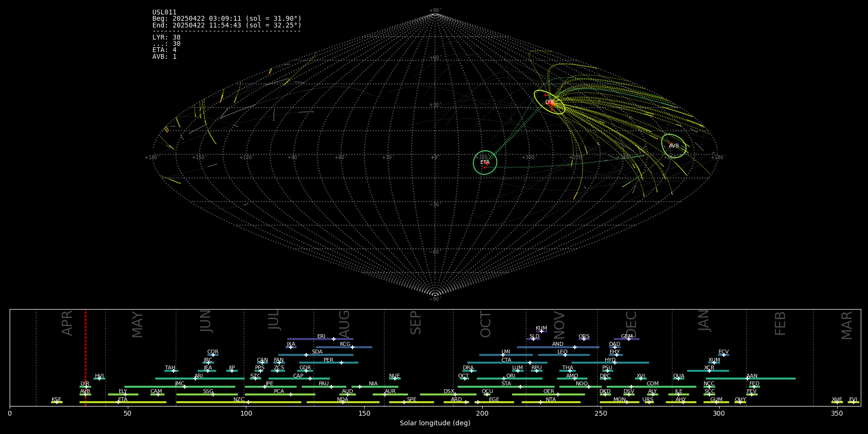The height and width of the screenshot is (434, 868).
Task: Click the LMI shower label in timeline
Action: [505, 352]
